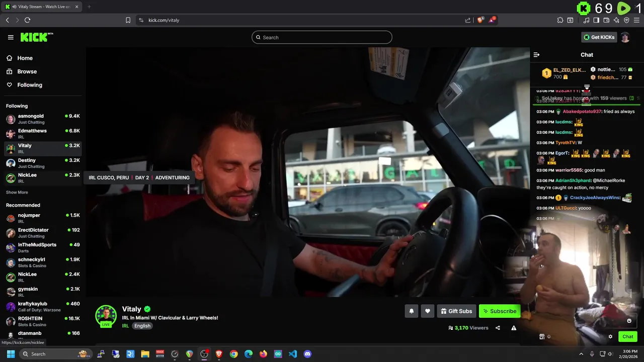This screenshot has height=362, width=644.
Task: Open chat settings gear icon
Action: click(x=610, y=337)
